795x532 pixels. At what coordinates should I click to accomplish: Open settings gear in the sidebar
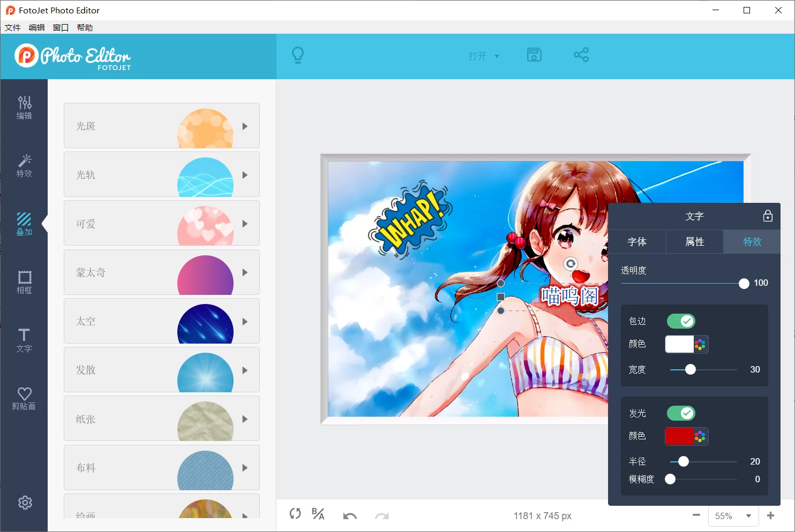coord(25,503)
